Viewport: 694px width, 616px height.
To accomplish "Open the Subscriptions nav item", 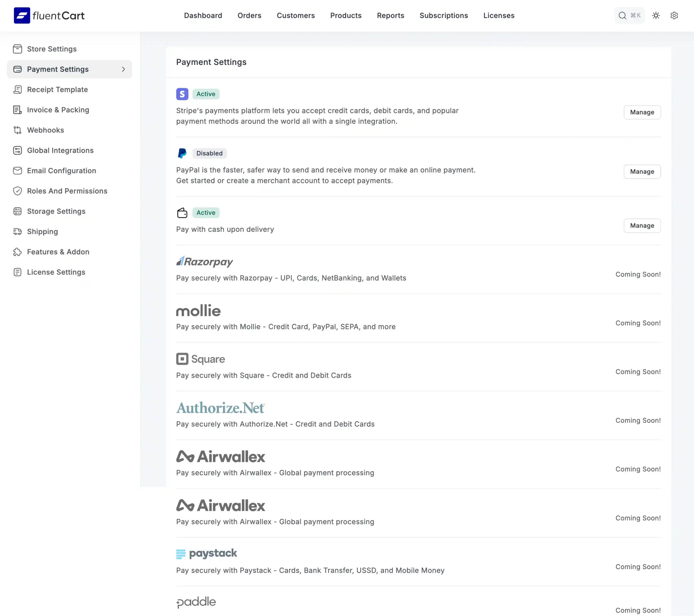I will [444, 15].
